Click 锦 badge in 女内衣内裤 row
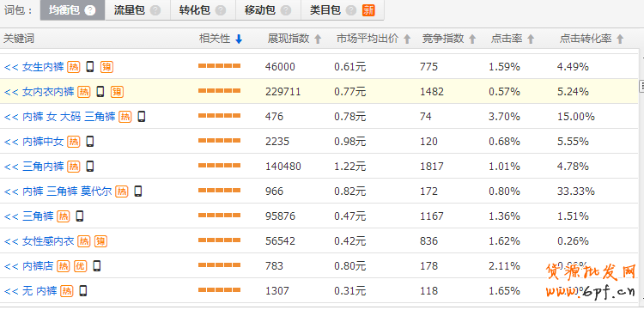 tap(117, 92)
